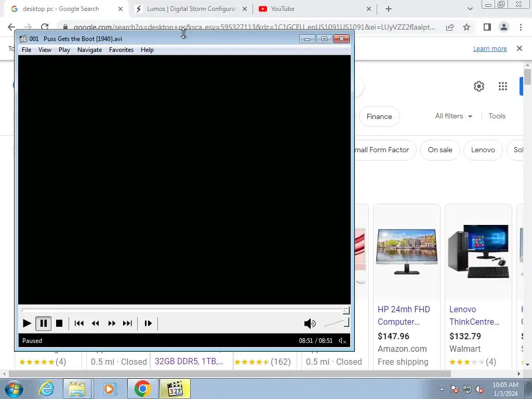Open the Help menu in media player

147,50
